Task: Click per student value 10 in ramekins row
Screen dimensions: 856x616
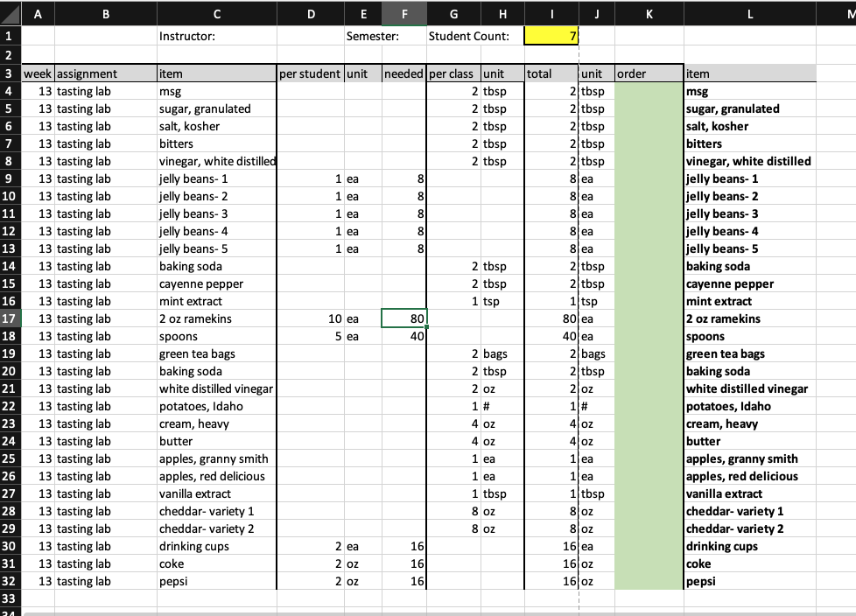Action: coord(311,318)
